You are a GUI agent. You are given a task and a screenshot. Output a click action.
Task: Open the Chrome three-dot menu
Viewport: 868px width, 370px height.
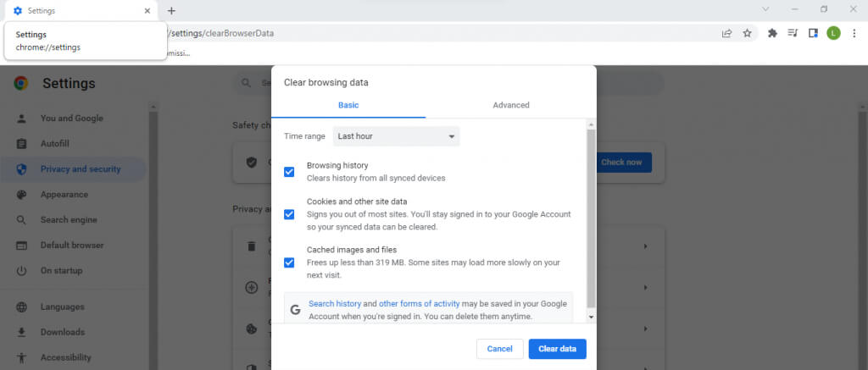pos(854,33)
